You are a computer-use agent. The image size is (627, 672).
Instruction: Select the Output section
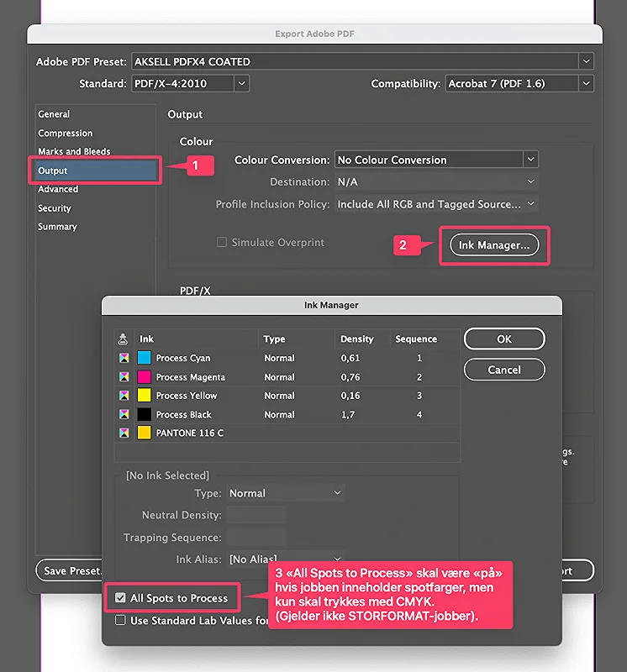pyautogui.click(x=95, y=171)
